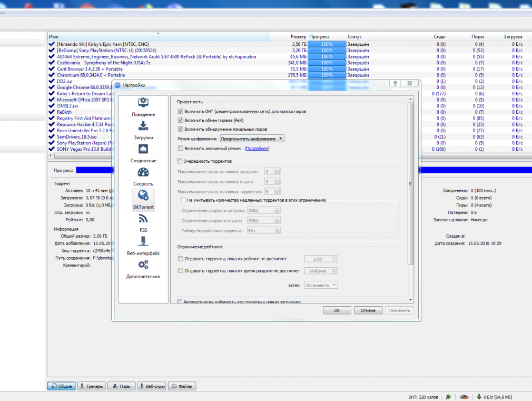Click the Отмена button
This screenshot has width=532, height=401.
(x=368, y=310)
